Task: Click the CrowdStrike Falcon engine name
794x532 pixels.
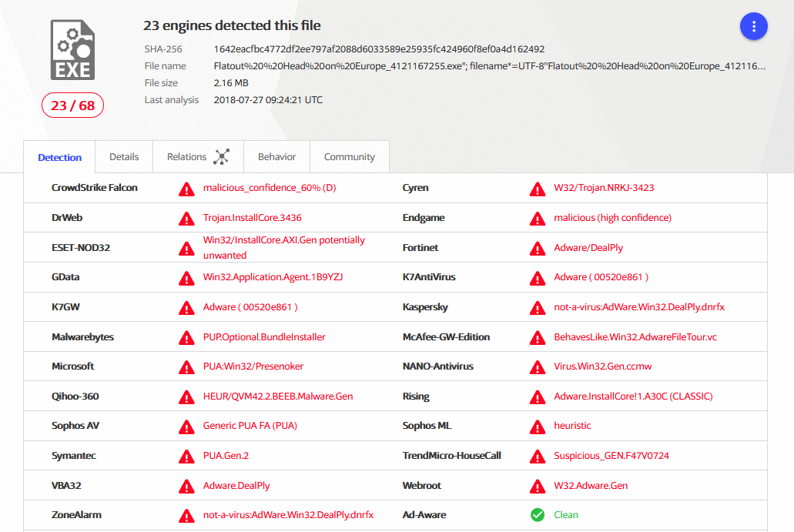Action: 94,187
